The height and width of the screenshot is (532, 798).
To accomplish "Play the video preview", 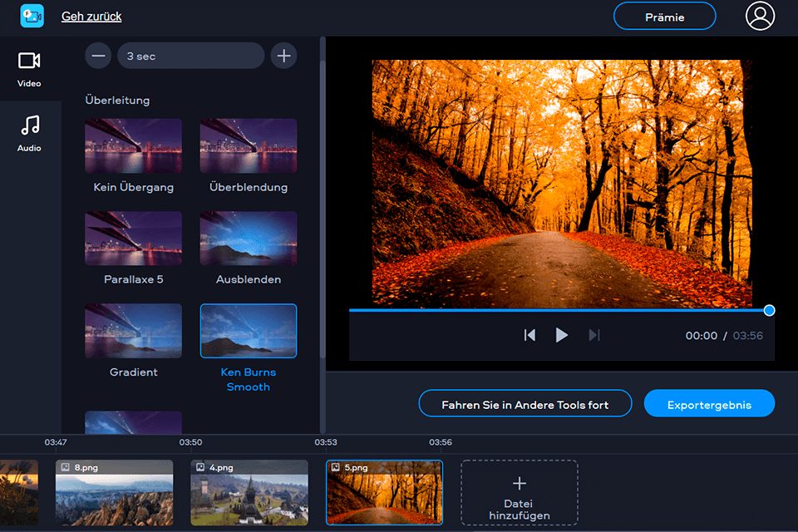I will click(561, 335).
